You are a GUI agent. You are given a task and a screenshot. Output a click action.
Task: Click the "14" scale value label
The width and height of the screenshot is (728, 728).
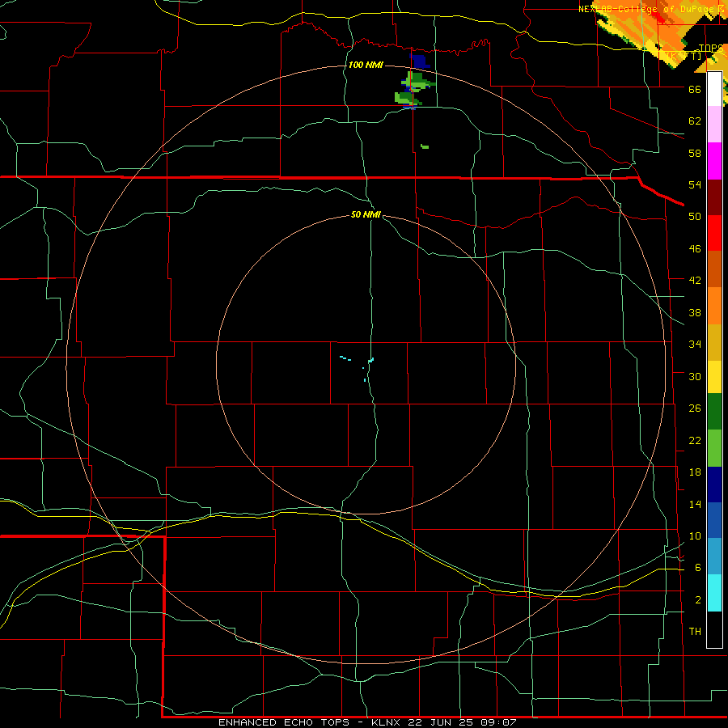(x=695, y=504)
